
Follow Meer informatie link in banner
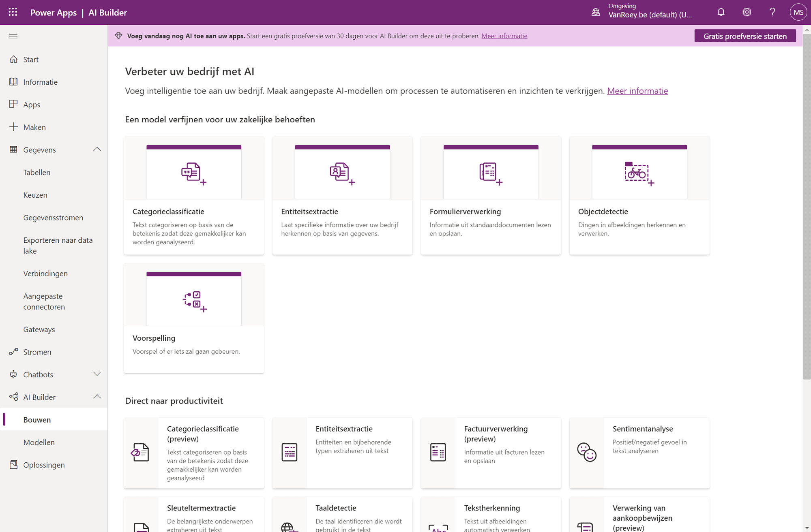tap(504, 36)
